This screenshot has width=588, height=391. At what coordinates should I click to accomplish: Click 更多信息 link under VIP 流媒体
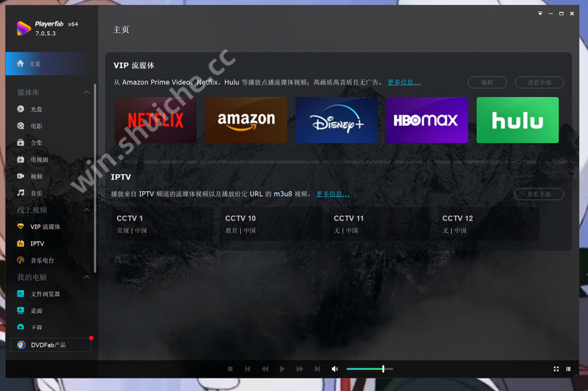click(404, 82)
